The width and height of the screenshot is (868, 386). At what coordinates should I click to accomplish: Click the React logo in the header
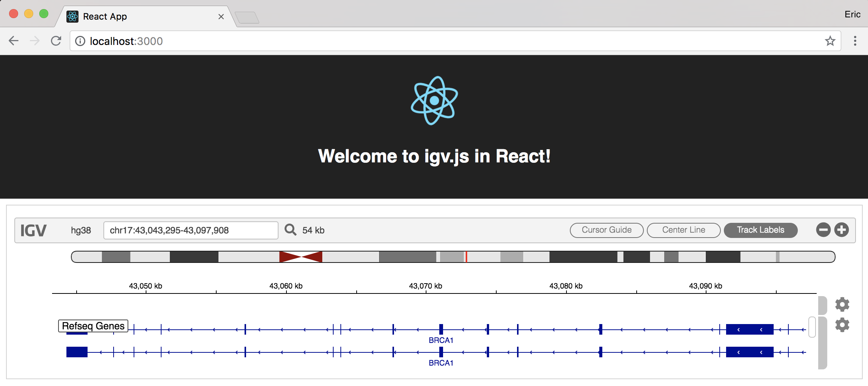tap(434, 100)
